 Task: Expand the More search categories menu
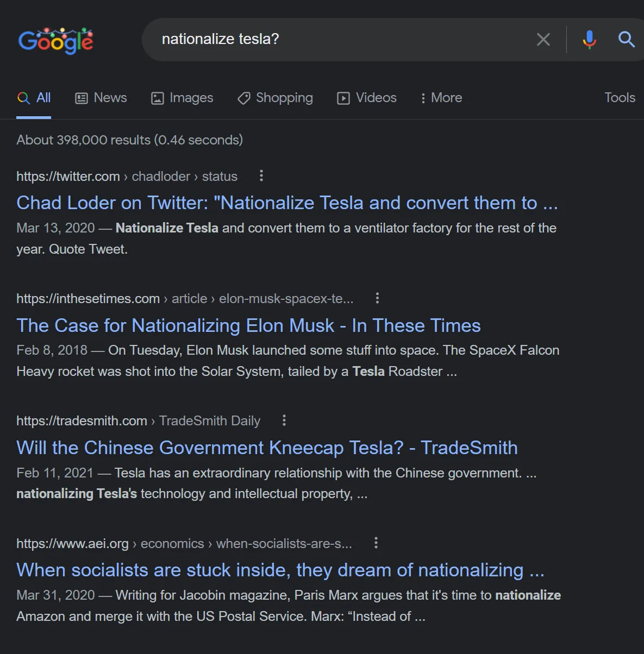tap(441, 98)
